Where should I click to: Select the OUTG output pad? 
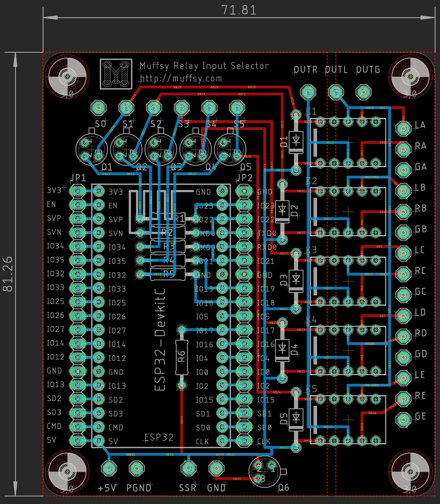(363, 92)
